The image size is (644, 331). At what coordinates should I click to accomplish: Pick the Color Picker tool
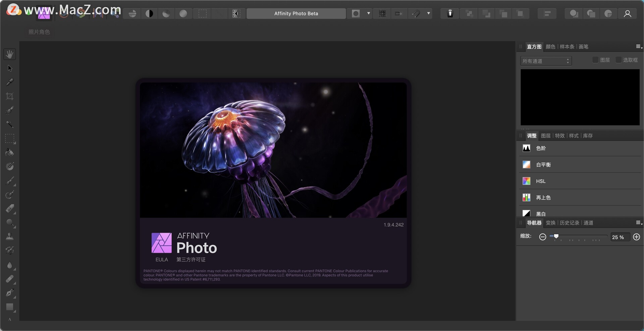click(x=10, y=82)
